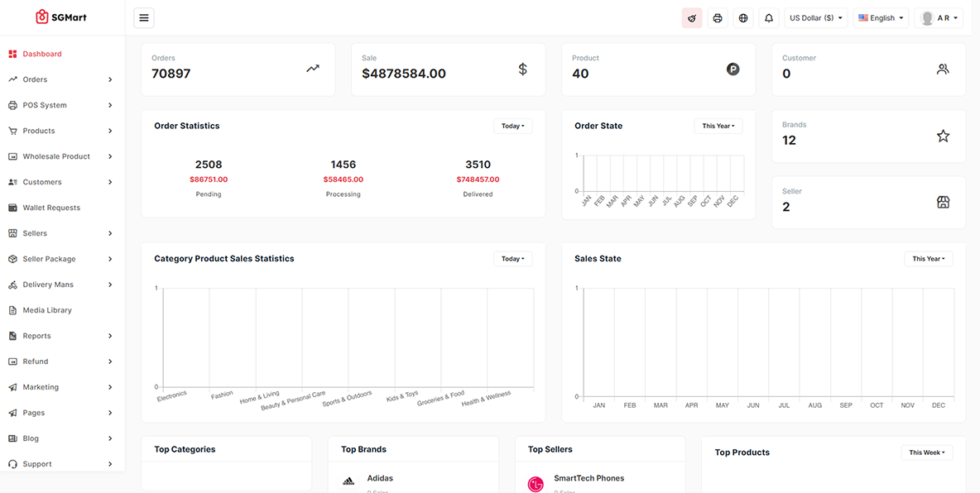Toggle sidebar with hamburger menu button
Viewport: 980px width, 493px height.
coord(143,18)
